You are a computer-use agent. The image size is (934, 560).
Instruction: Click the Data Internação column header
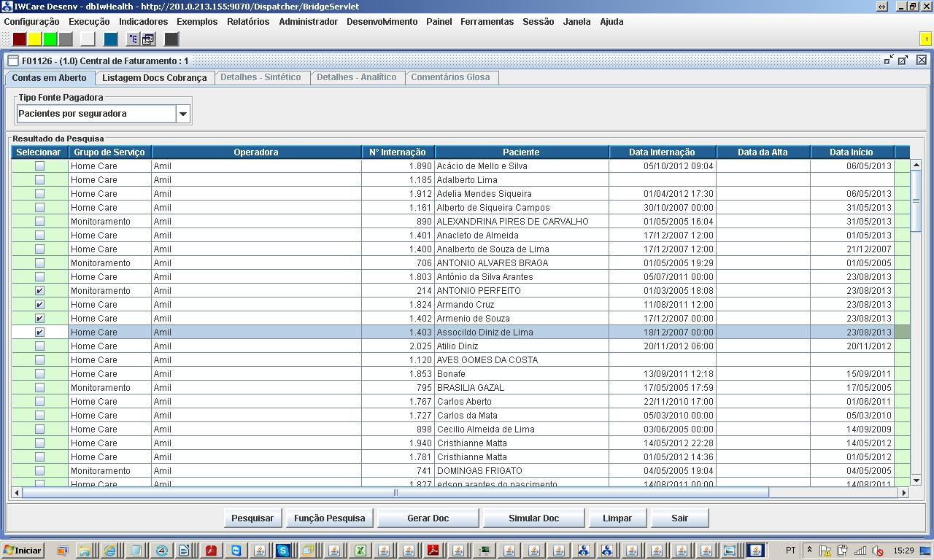point(663,152)
